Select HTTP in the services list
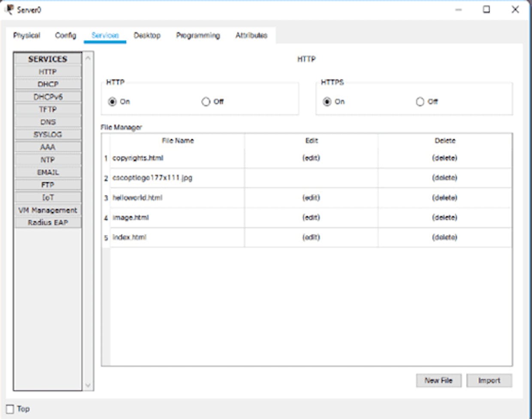This screenshot has width=532, height=419. coord(48,72)
